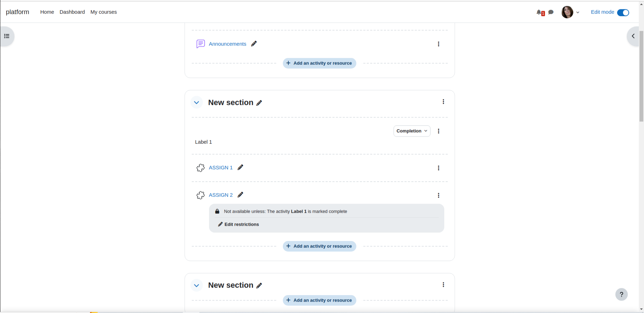This screenshot has width=644, height=313.
Task: Click the vertical page scrollbar
Action: (641, 76)
